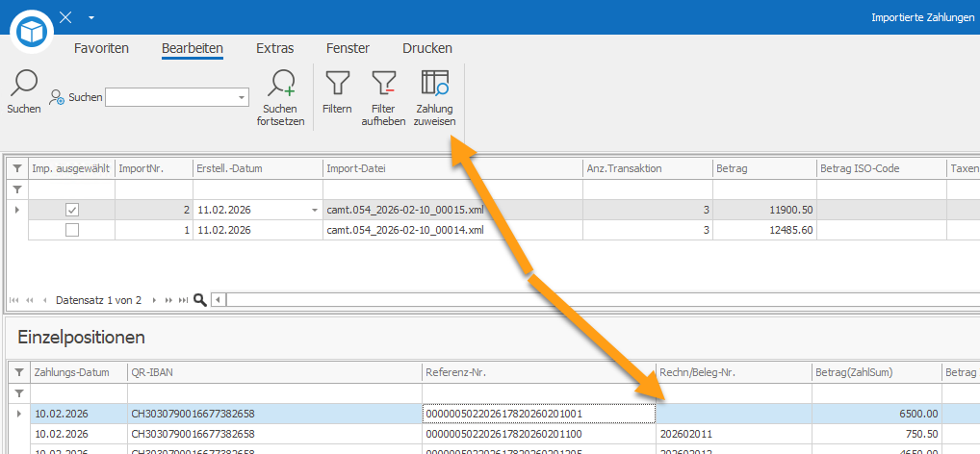The image size is (980, 454).
Task: Click reference cell 000000502202617820260201100
Action: click(x=539, y=434)
